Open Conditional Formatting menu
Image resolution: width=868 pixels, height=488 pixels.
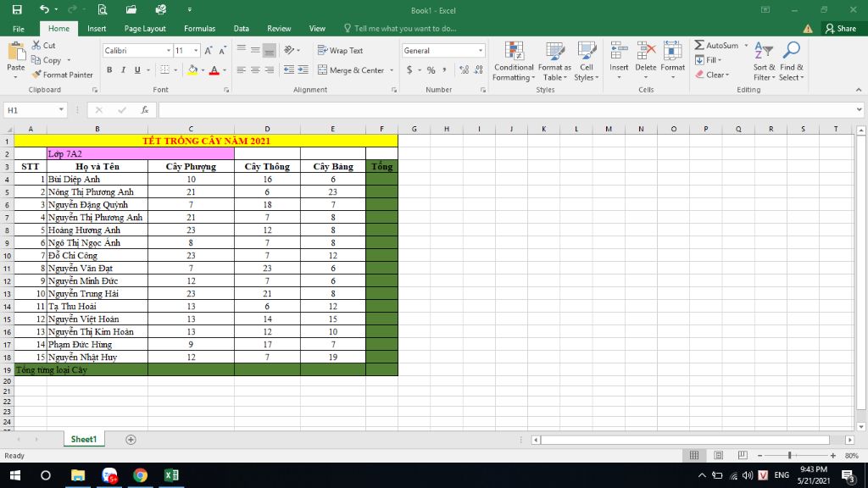click(514, 61)
